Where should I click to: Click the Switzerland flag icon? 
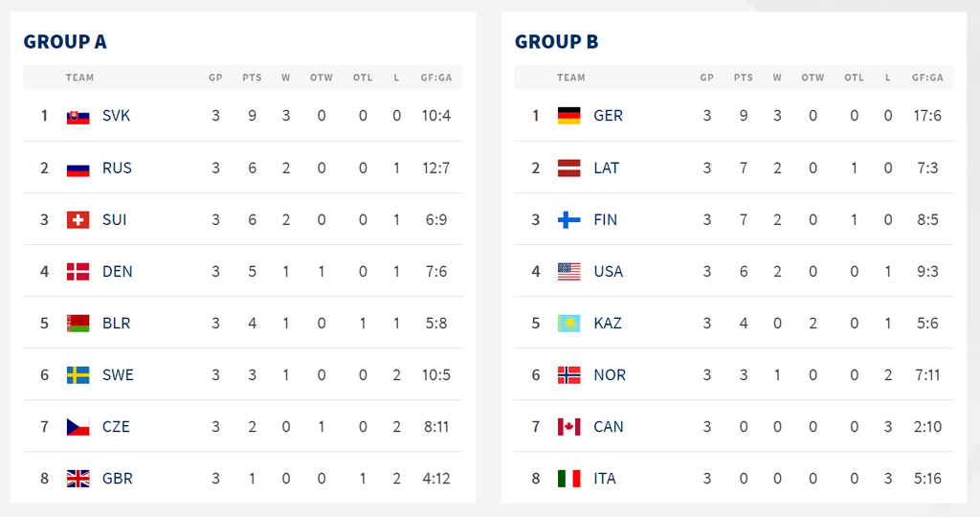78,220
